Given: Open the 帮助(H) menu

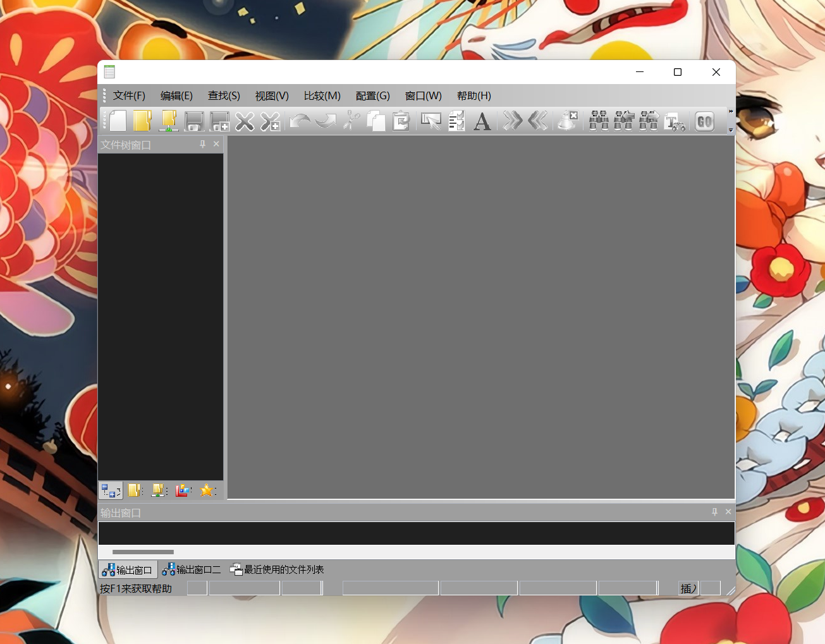Looking at the screenshot, I should [x=474, y=96].
